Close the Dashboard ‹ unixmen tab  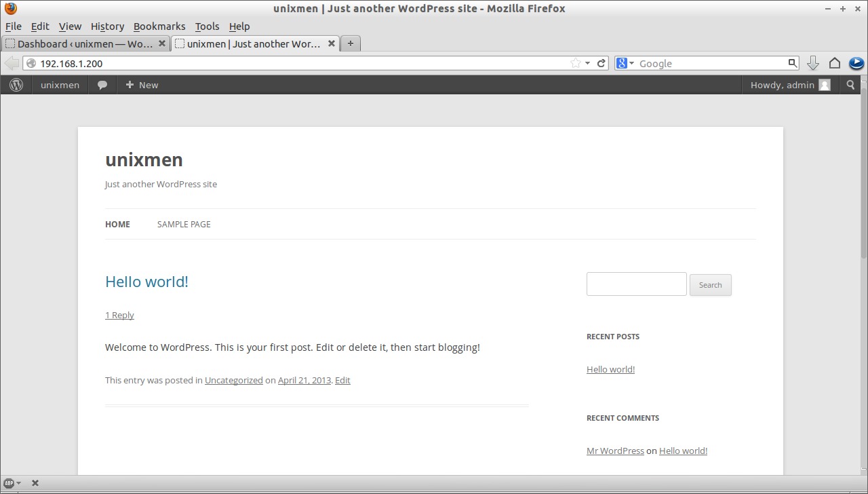[x=162, y=43]
